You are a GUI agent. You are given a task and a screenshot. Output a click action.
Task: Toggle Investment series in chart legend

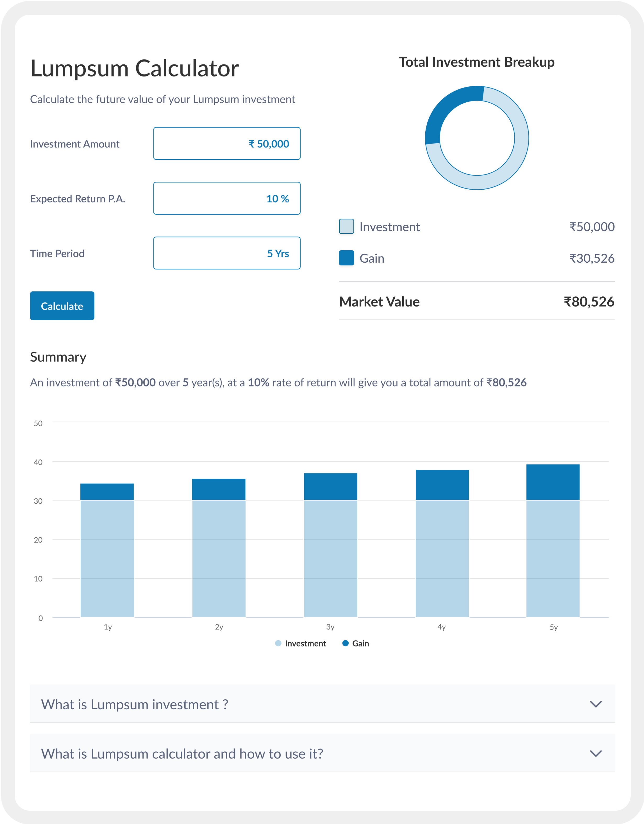301,644
